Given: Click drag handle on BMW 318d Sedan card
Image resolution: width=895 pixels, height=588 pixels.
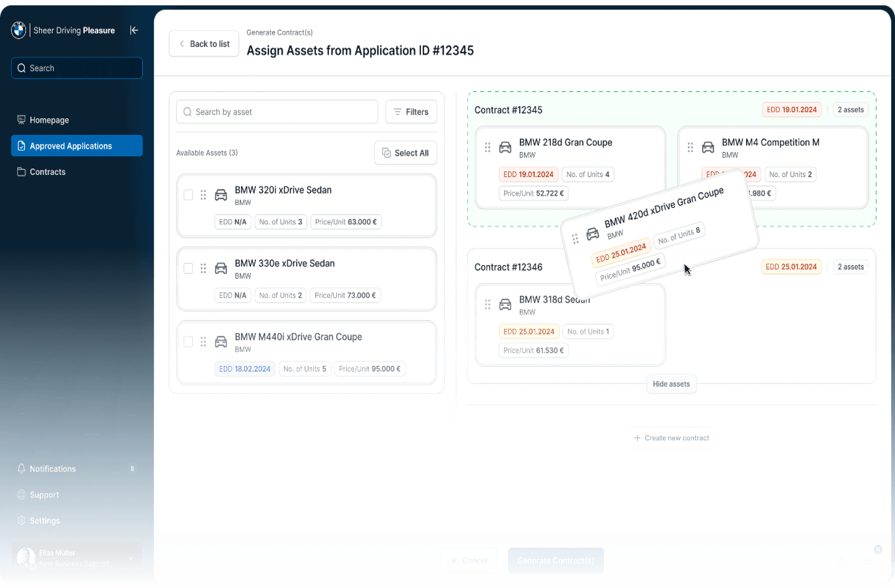Looking at the screenshot, I should [x=488, y=304].
